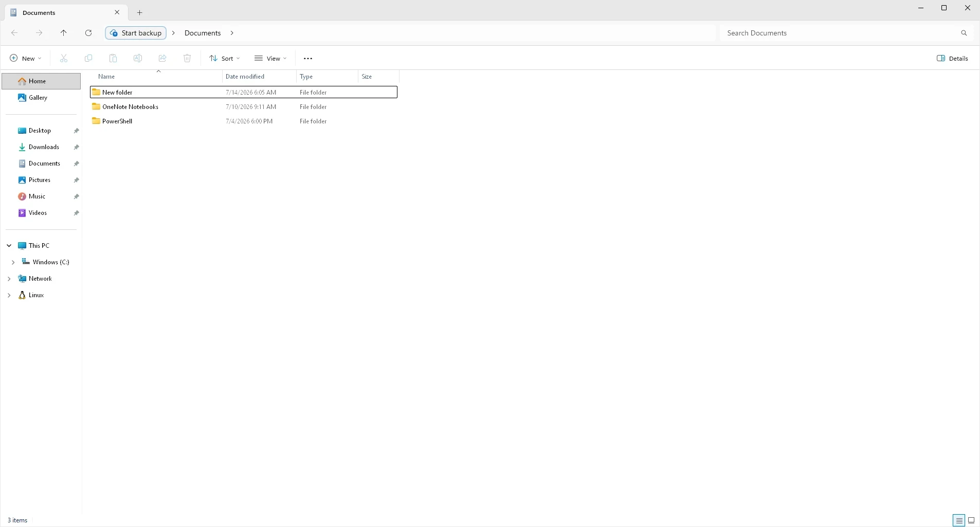Select the Documents tab
The image size is (980, 527).
[x=65, y=13]
